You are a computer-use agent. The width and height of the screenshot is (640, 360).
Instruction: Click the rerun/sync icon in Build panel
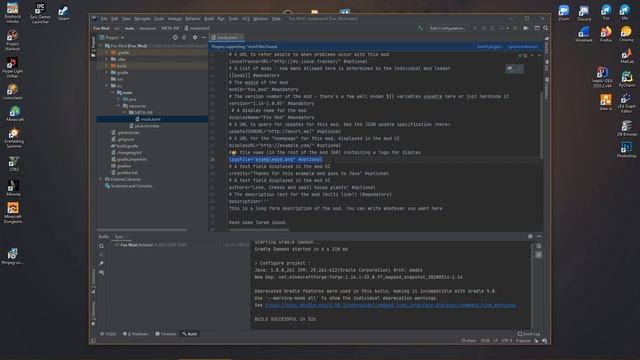point(101,246)
